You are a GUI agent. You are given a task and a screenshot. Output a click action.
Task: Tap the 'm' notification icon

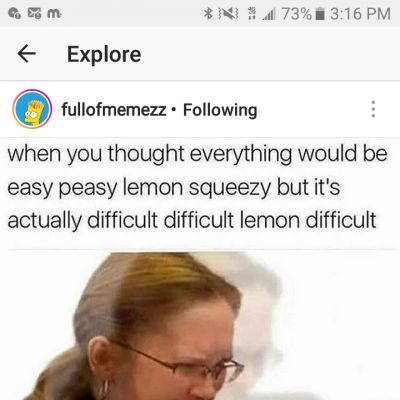pyautogui.click(x=54, y=14)
